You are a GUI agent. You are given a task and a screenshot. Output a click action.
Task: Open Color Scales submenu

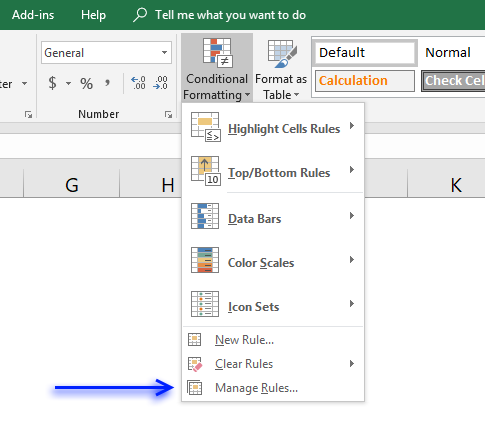[273, 261]
